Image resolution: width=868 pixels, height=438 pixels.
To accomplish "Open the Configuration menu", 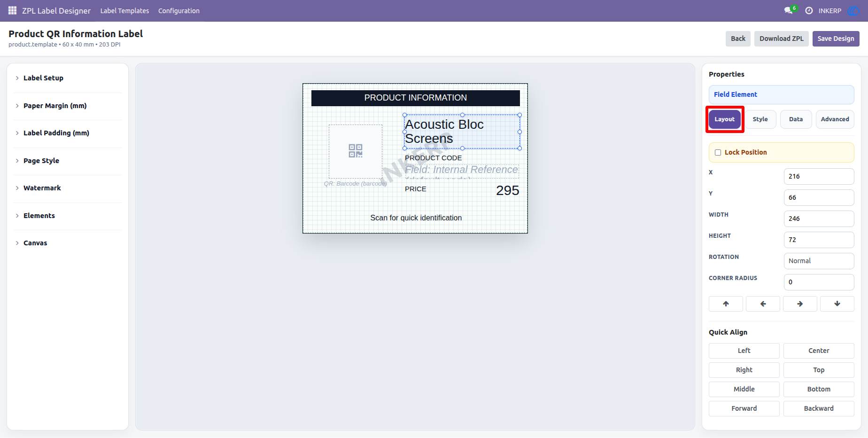I will coord(179,11).
